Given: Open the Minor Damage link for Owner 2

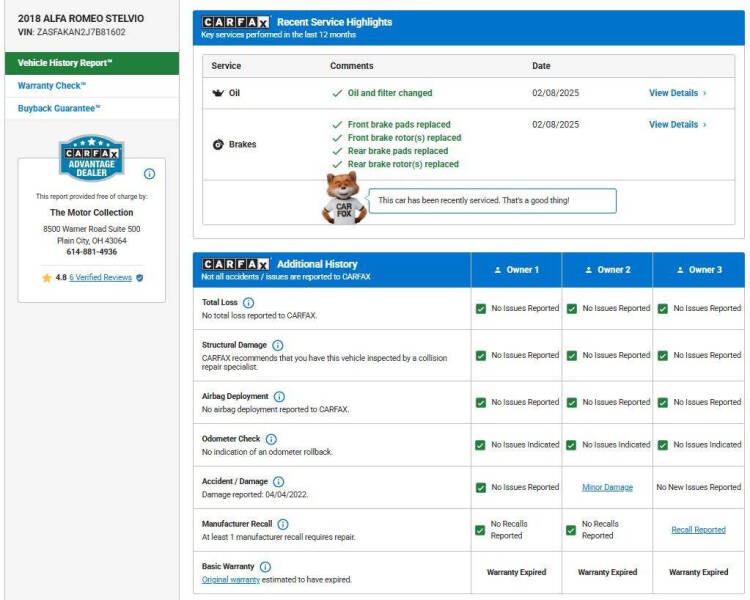Looking at the screenshot, I should coord(607,487).
